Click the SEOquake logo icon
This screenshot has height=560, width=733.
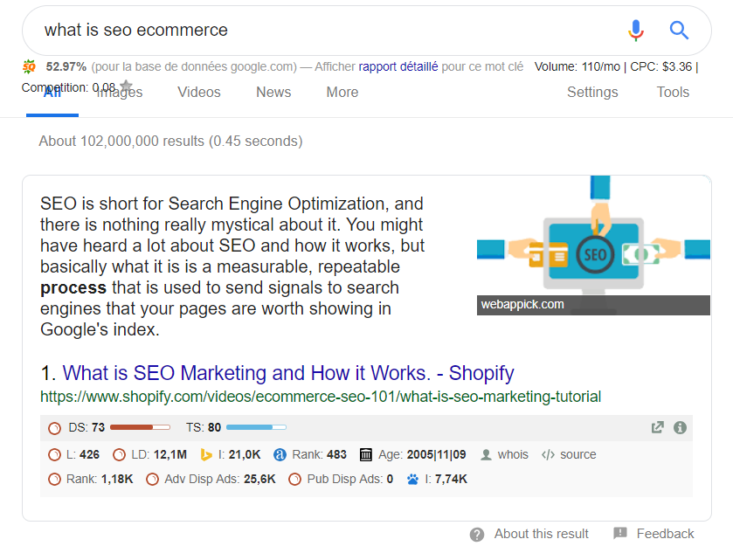coord(29,67)
